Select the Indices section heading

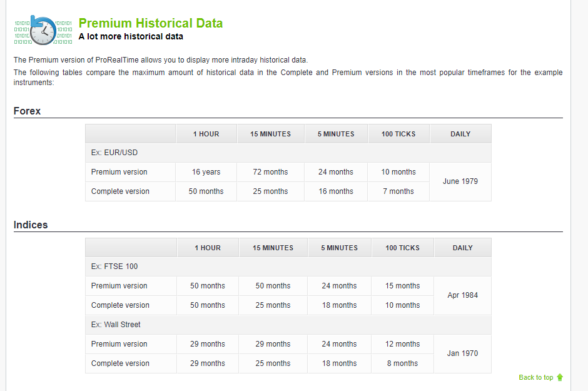tap(31, 225)
